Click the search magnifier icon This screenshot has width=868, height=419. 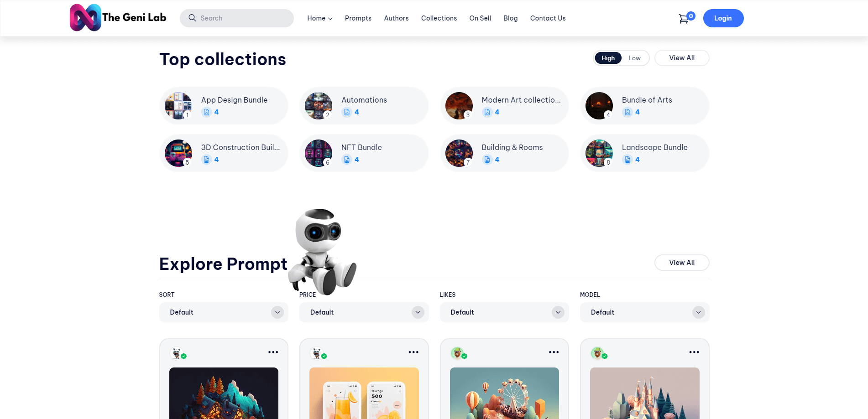click(192, 18)
